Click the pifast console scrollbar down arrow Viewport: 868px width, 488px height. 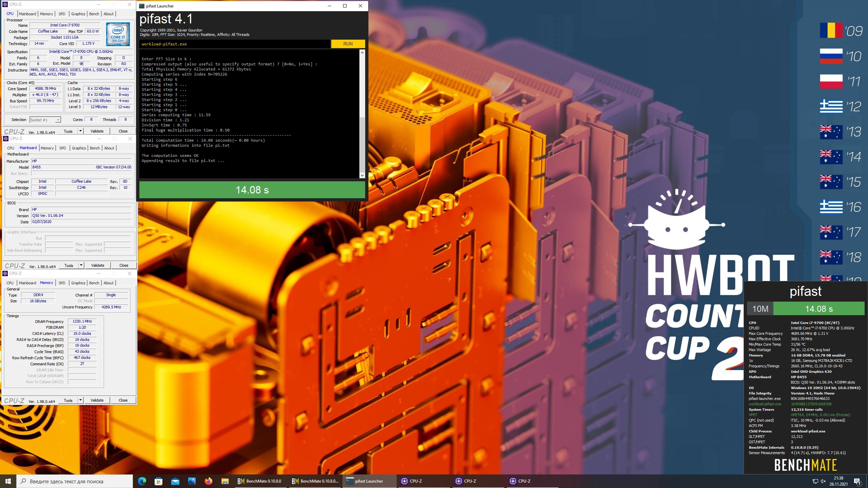[x=362, y=175]
